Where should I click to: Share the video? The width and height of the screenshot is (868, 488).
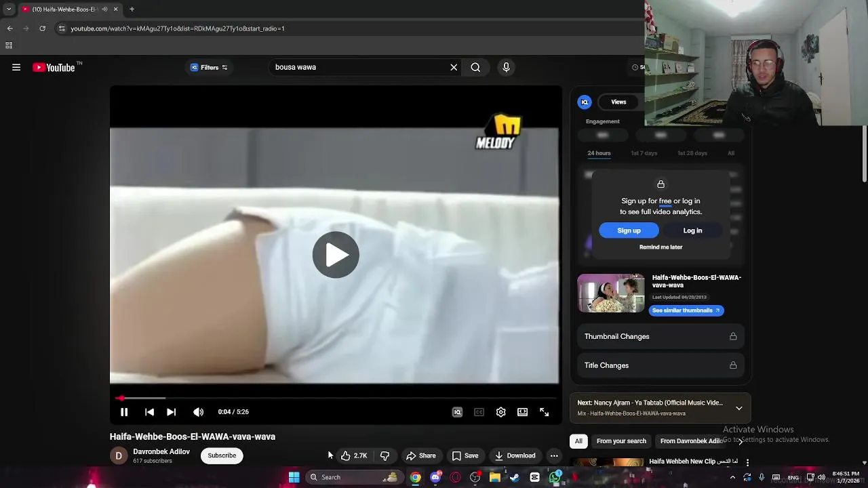(421, 455)
